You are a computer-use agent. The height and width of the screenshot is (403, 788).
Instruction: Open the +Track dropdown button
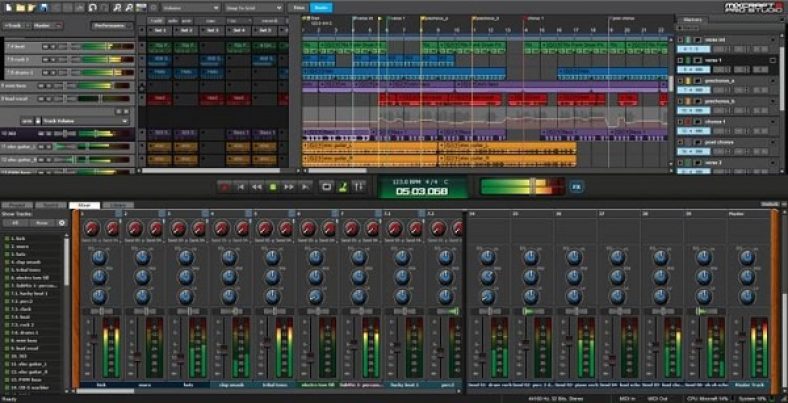coord(16,25)
